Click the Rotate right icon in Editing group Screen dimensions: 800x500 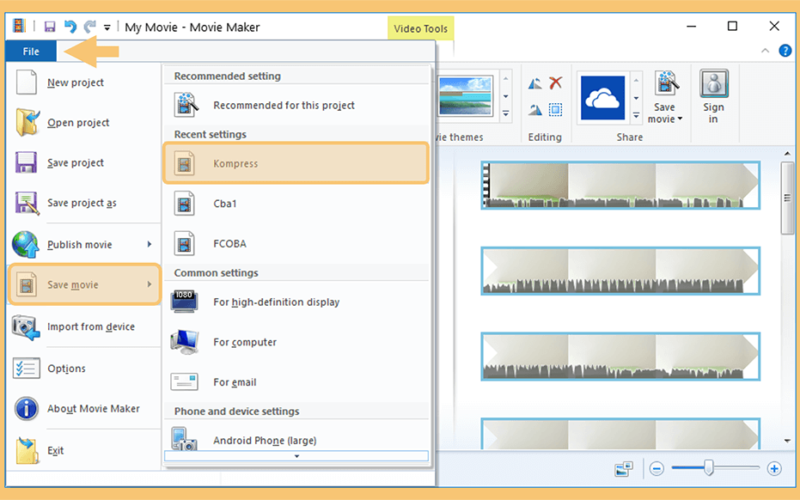pyautogui.click(x=535, y=110)
